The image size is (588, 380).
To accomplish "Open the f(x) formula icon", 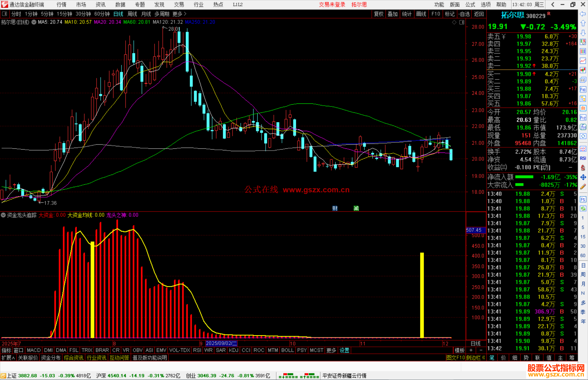I will tap(583, 127).
